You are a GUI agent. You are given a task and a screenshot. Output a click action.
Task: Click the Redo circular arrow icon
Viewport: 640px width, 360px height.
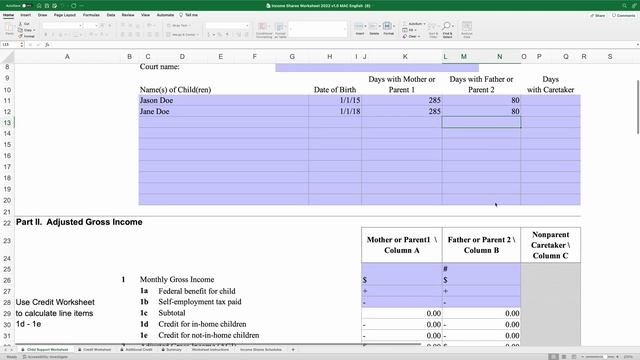(x=73, y=6)
